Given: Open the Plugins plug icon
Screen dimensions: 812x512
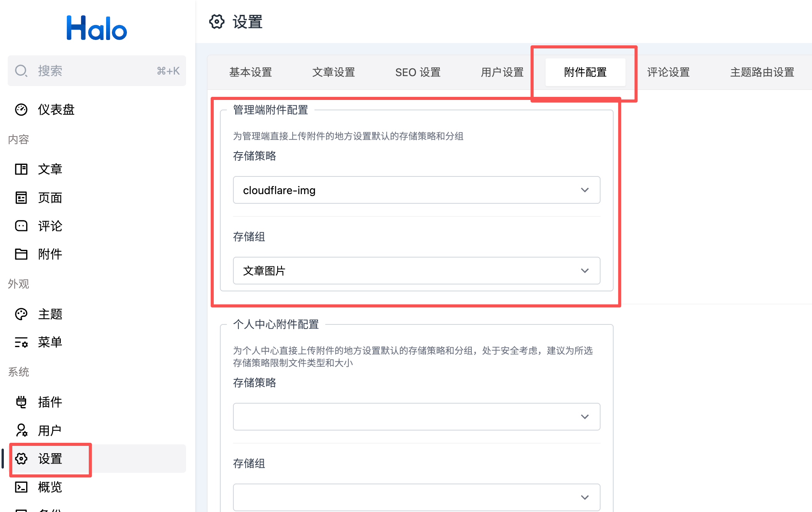Looking at the screenshot, I should 21,402.
